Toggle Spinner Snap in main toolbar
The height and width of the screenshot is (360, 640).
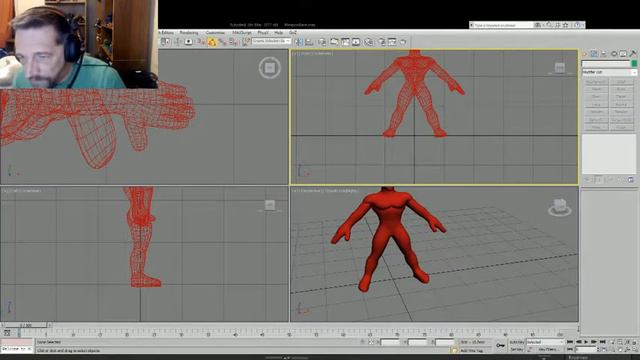(x=233, y=42)
